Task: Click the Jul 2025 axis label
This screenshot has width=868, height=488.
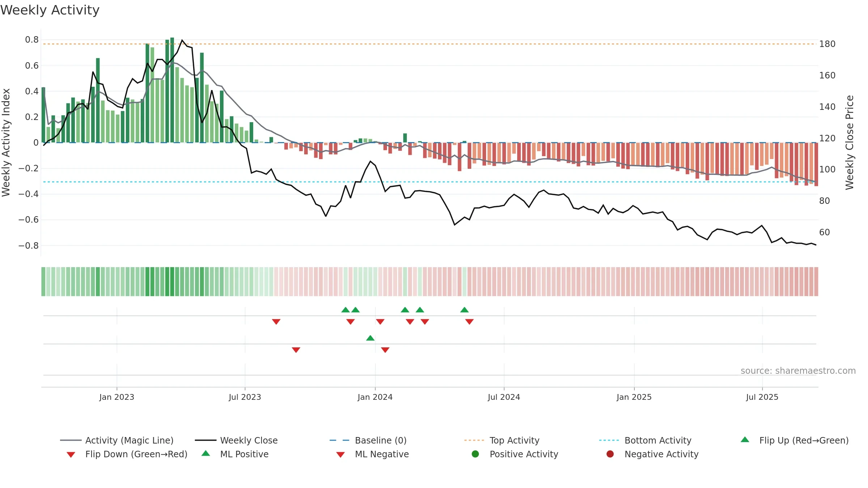Action: [x=762, y=397]
